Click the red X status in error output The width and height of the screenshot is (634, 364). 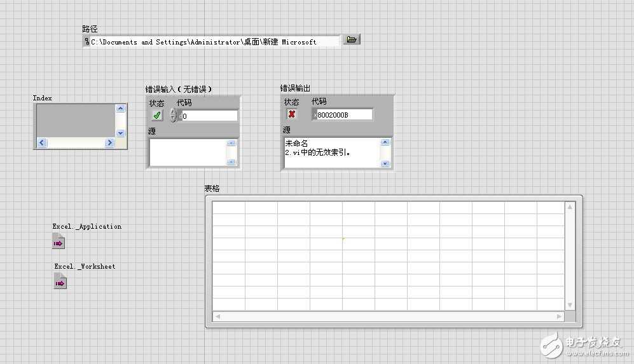point(291,114)
